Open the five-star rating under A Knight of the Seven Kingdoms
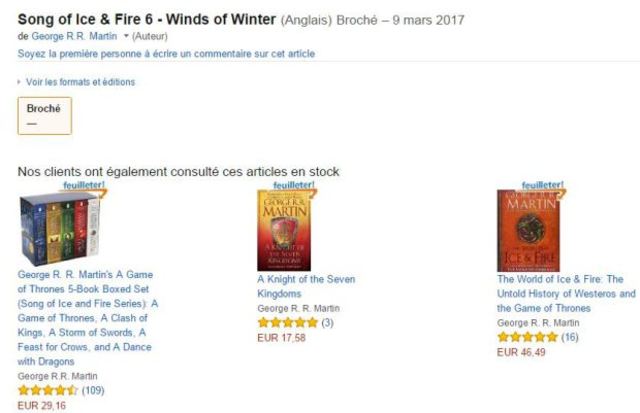 point(288,323)
